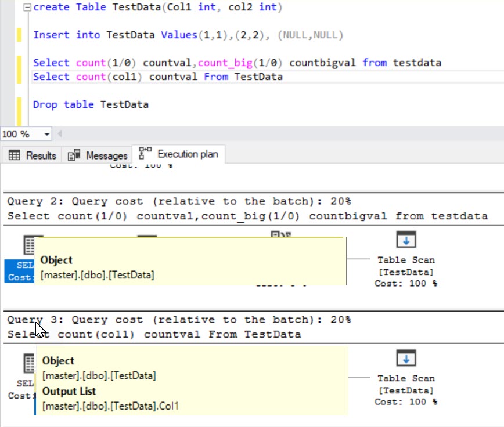This screenshot has height=427, width=504.
Task: Click the count_big(1/0) function in editor
Action: coord(240,63)
